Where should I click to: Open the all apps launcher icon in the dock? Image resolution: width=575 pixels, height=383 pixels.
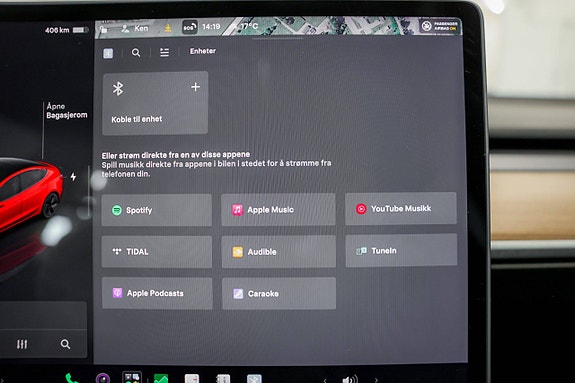click(132, 377)
